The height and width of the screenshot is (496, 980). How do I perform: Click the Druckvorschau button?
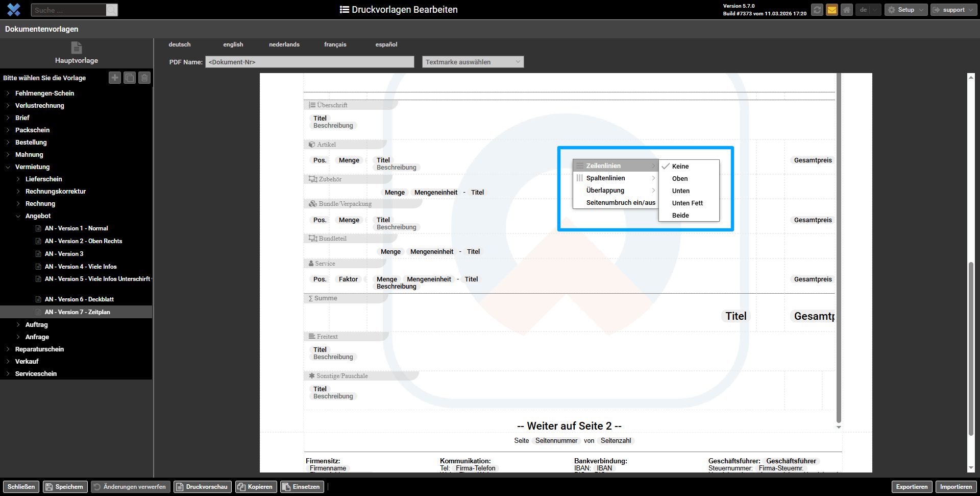[x=202, y=487]
